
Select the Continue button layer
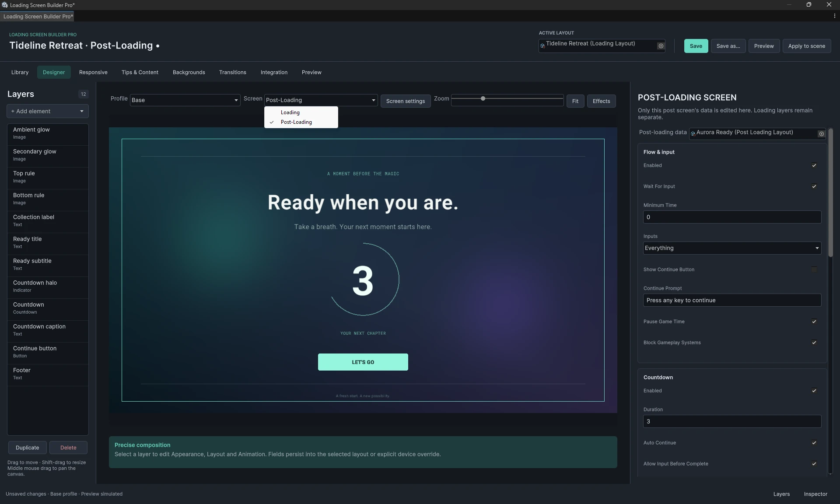(x=48, y=353)
